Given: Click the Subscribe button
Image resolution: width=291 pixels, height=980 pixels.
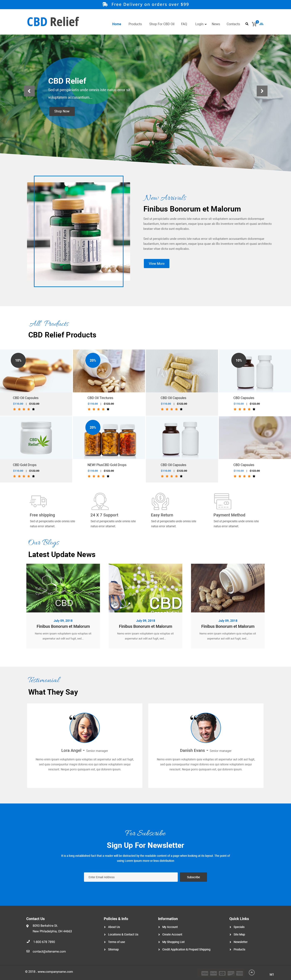Looking at the screenshot, I should point(193,877).
